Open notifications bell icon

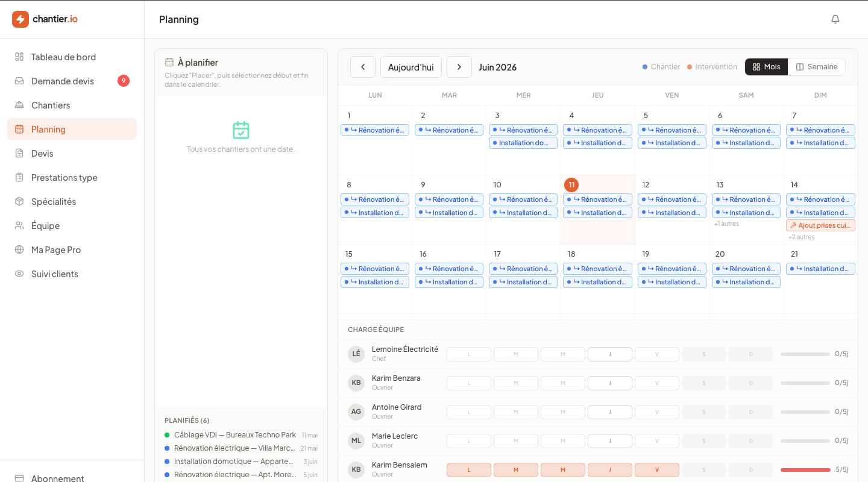click(x=835, y=19)
